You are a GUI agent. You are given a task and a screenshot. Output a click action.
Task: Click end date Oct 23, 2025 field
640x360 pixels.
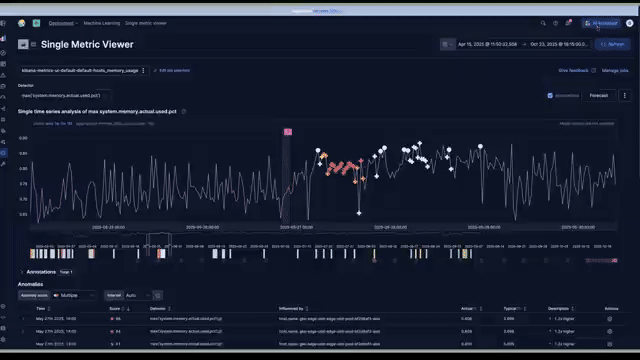tap(559, 44)
